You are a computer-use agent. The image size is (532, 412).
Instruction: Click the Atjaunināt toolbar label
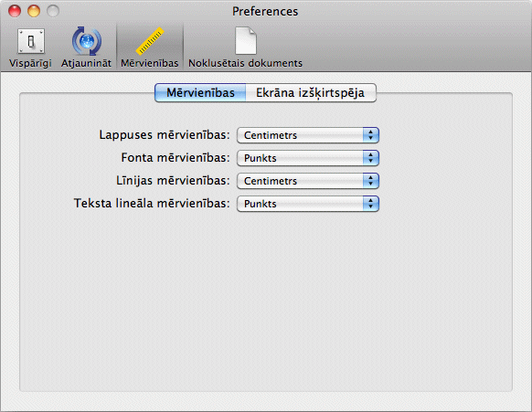click(x=86, y=63)
